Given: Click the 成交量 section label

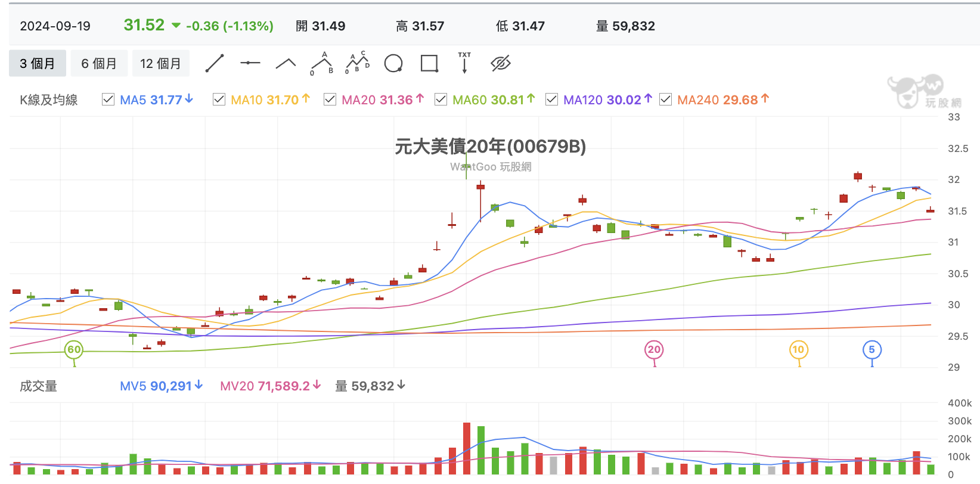Looking at the screenshot, I should click(39, 386).
